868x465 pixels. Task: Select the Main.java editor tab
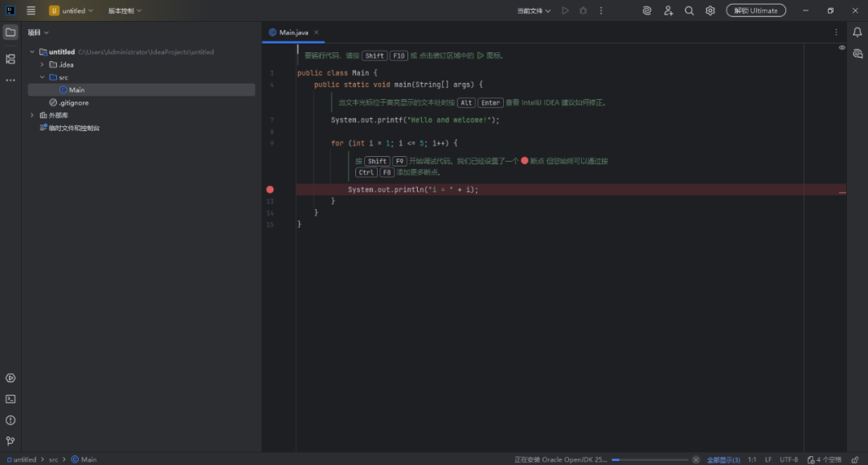coord(293,32)
